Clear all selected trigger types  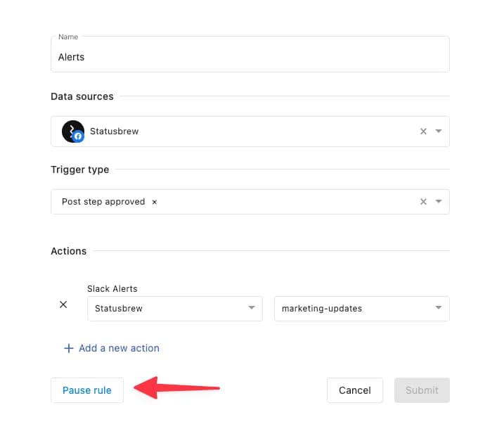pos(423,202)
